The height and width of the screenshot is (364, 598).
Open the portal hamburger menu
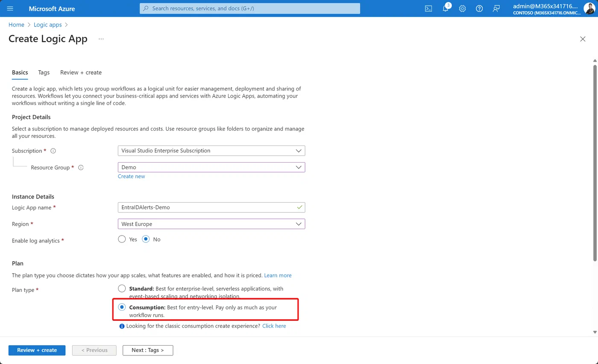(10, 9)
